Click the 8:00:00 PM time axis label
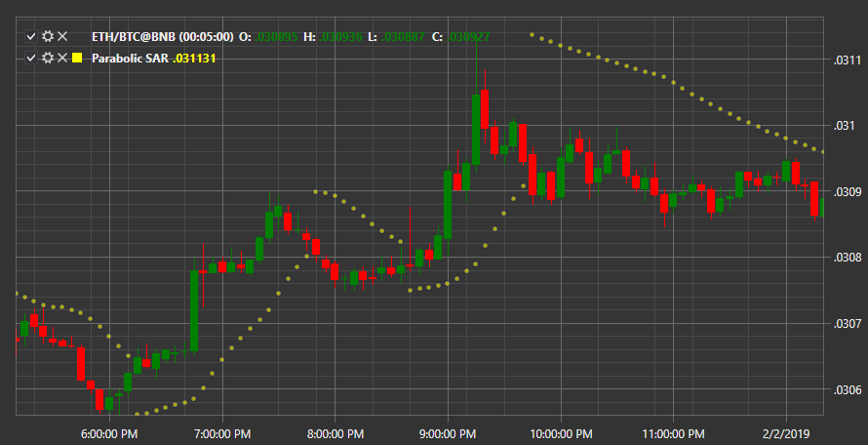868x445 pixels. 335,433
